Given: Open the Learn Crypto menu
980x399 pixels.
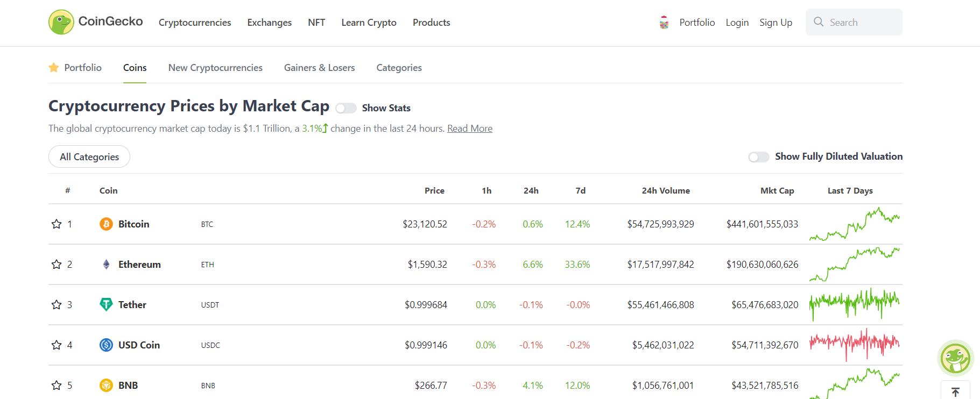Looking at the screenshot, I should coord(369,23).
